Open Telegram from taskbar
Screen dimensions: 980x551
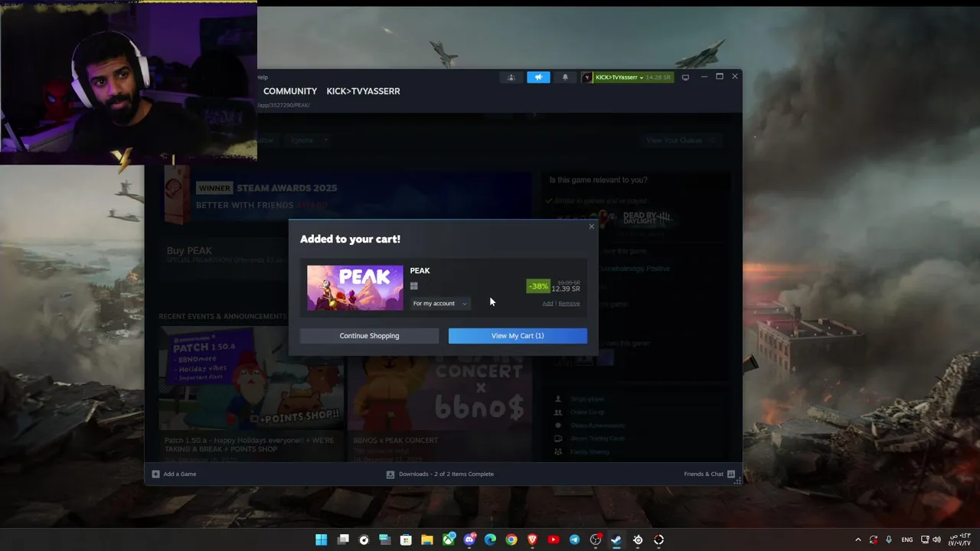pos(574,540)
